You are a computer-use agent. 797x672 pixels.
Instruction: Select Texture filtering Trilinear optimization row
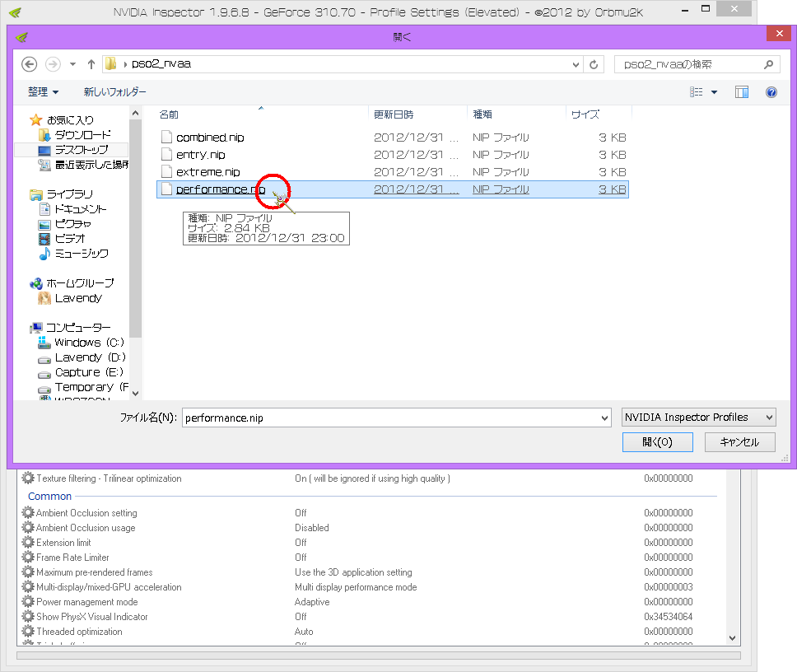pyautogui.click(x=369, y=478)
